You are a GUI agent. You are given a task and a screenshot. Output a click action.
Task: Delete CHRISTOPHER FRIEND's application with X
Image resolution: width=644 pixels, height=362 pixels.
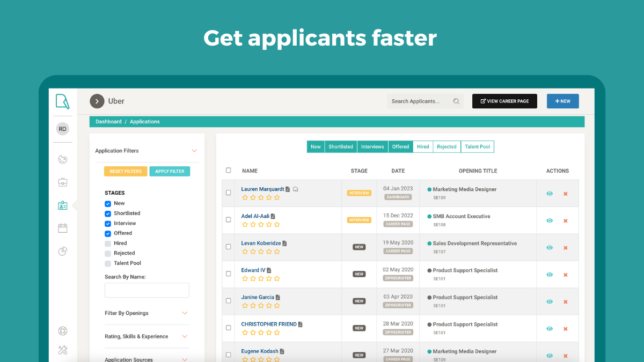(x=565, y=329)
